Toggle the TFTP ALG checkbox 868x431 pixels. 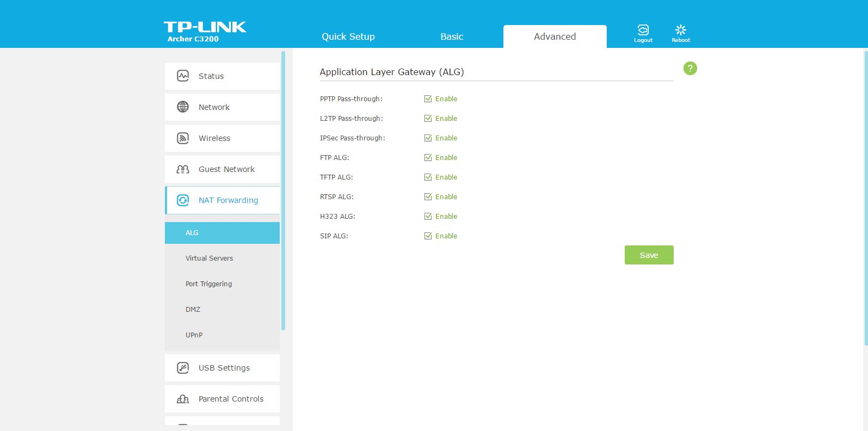pyautogui.click(x=428, y=177)
